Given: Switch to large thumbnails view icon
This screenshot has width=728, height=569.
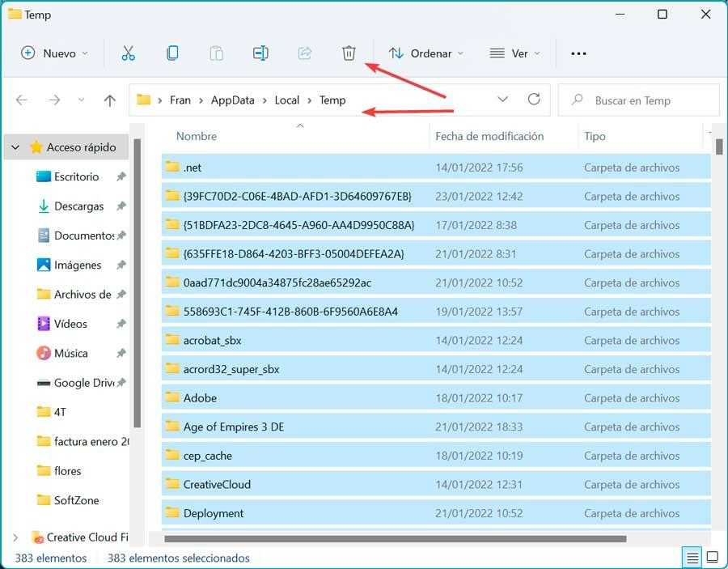Looking at the screenshot, I should (713, 558).
